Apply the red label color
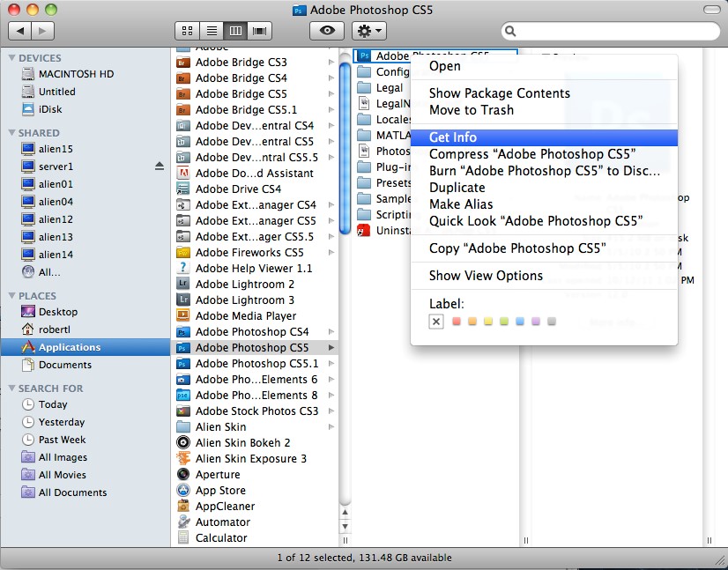 coord(457,322)
